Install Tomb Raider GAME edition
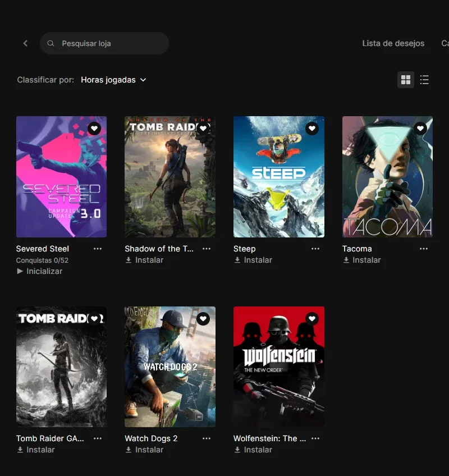 click(35, 450)
